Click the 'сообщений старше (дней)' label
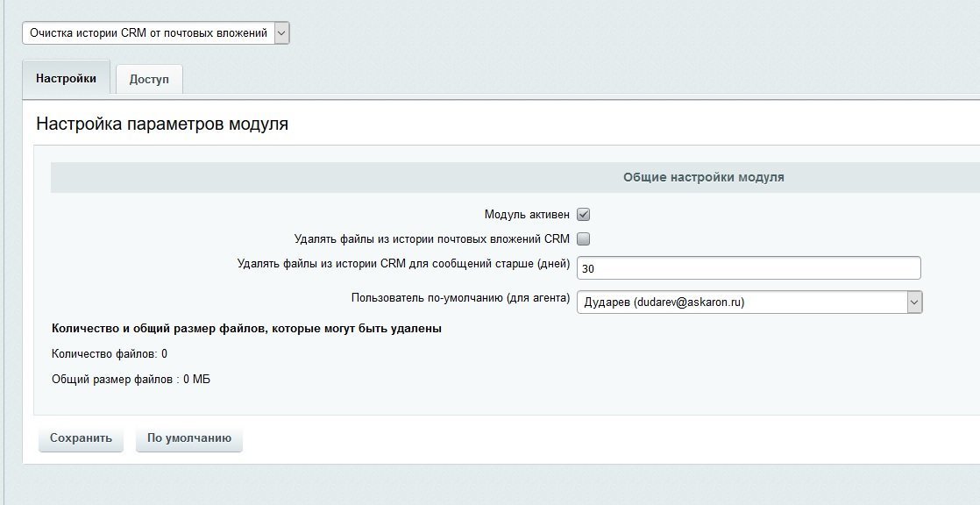 pos(403,263)
